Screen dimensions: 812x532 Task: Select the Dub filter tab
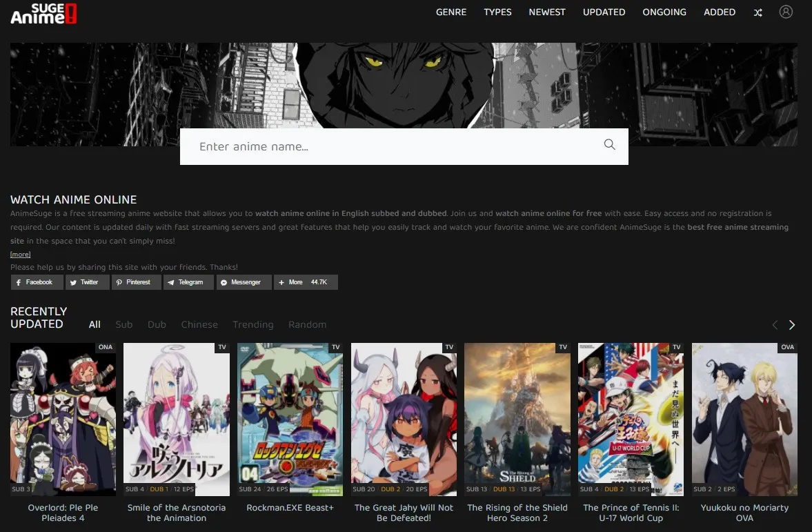point(157,324)
